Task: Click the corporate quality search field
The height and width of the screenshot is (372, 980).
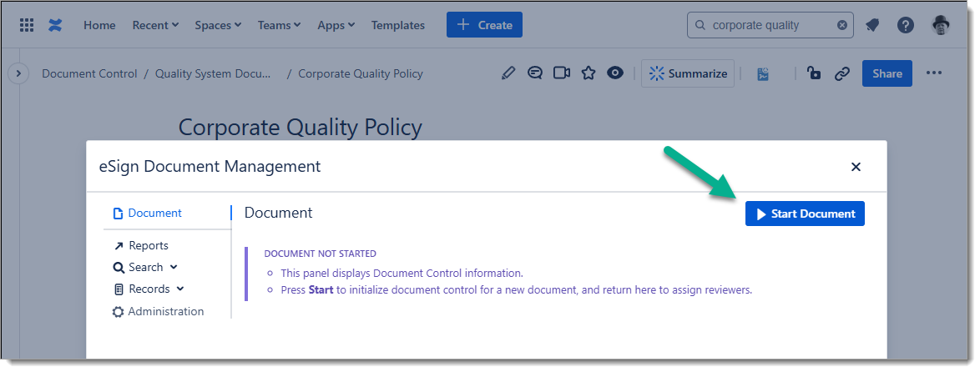Action: [768, 25]
